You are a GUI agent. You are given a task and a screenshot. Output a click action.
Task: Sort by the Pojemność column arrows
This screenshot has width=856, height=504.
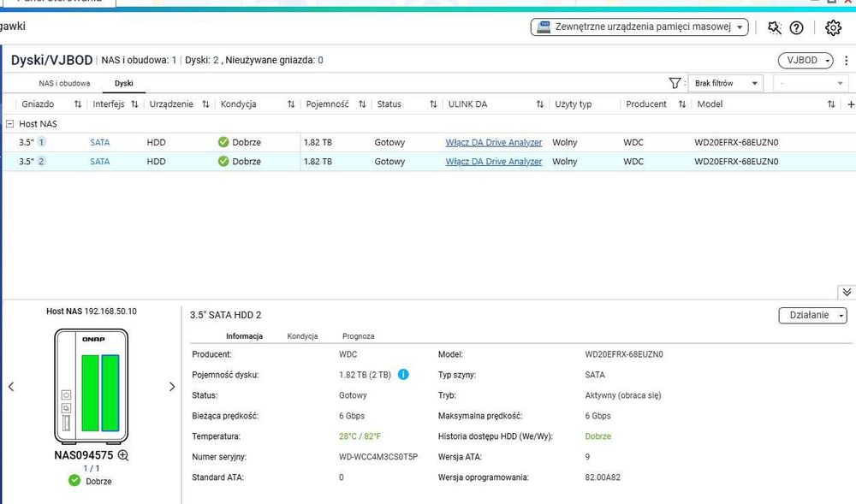click(x=362, y=104)
